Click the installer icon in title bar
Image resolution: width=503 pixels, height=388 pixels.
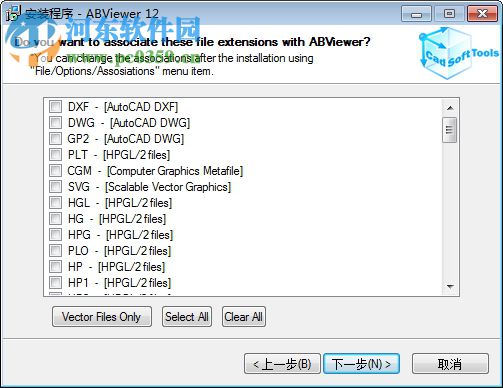(13, 13)
